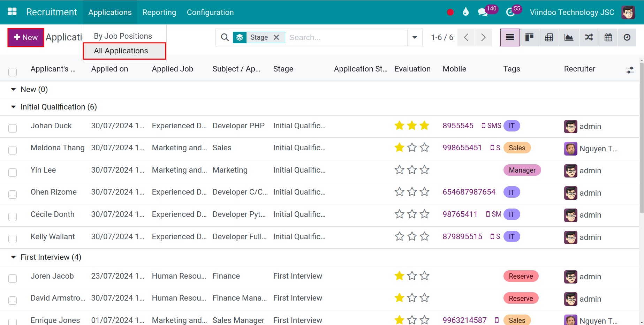Click the red recording indicator icon

450,12
